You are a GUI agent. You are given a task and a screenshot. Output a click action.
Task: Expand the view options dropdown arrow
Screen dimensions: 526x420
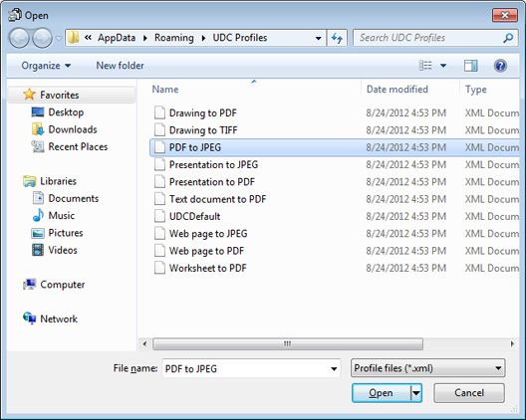coord(443,66)
